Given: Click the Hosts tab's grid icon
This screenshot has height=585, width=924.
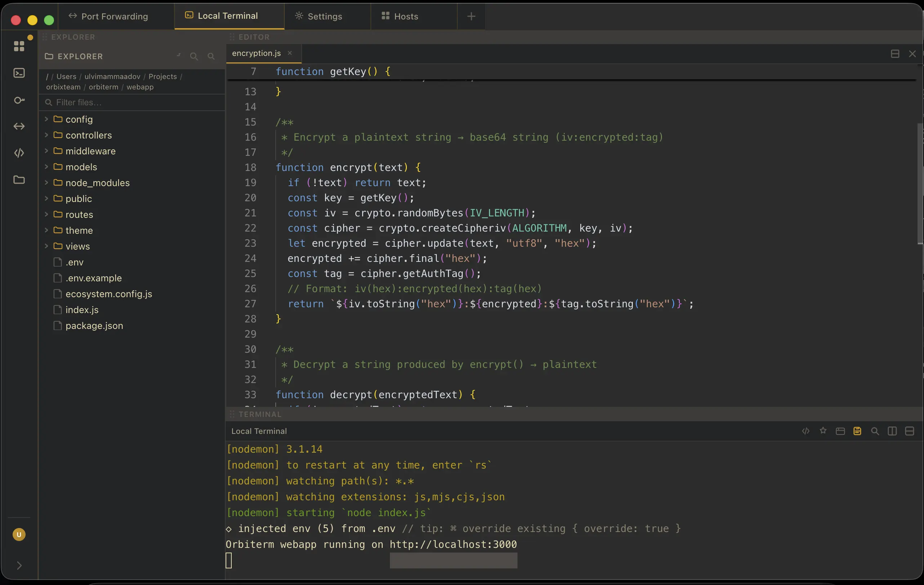Looking at the screenshot, I should (x=385, y=16).
